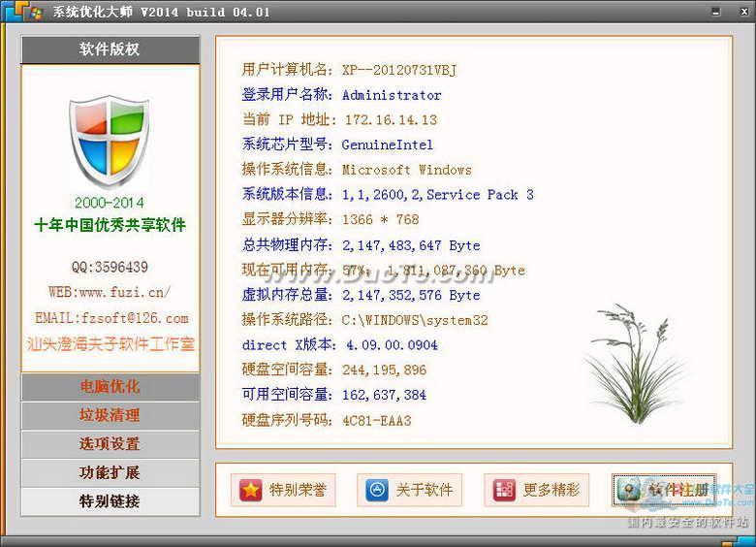Open the 选项设置 section

coord(110,444)
